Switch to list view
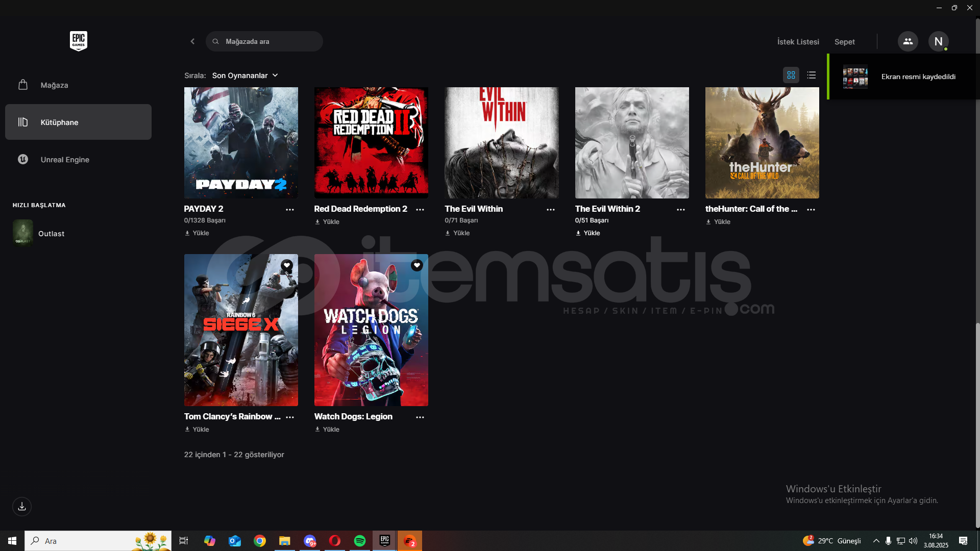The height and width of the screenshot is (551, 980). click(811, 75)
